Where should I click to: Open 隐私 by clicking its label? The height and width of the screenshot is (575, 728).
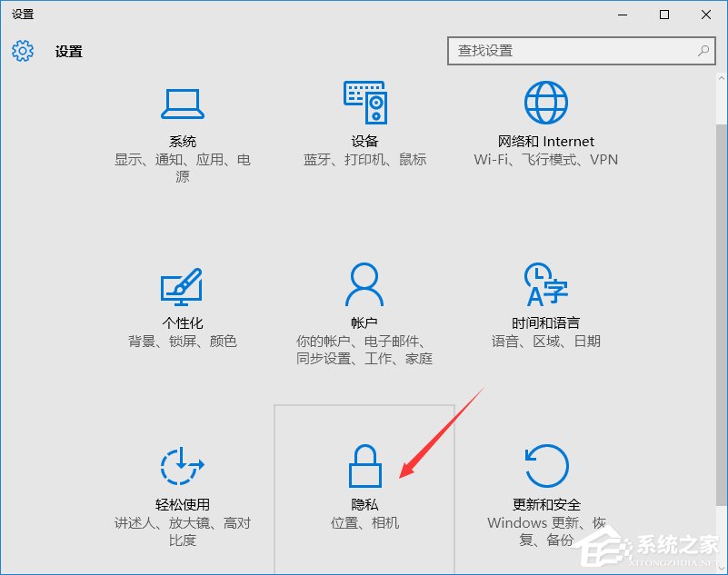364,503
